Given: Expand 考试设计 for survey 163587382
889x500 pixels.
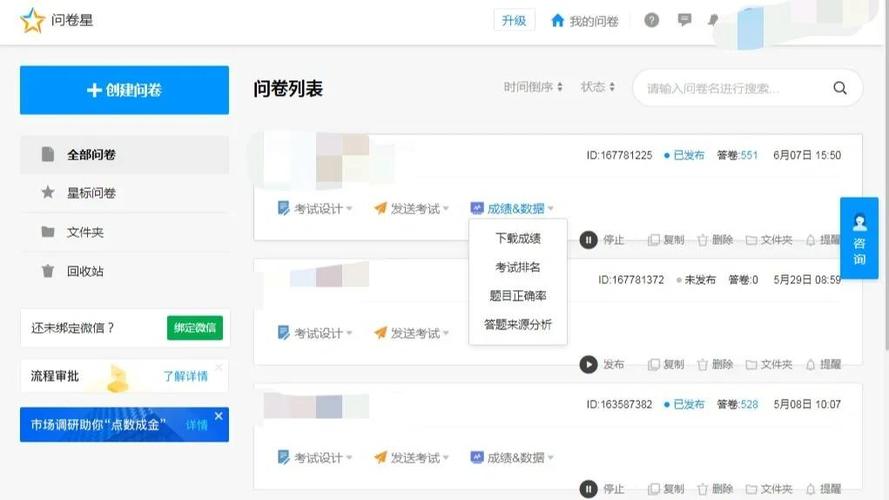Looking at the screenshot, I should (x=315, y=457).
